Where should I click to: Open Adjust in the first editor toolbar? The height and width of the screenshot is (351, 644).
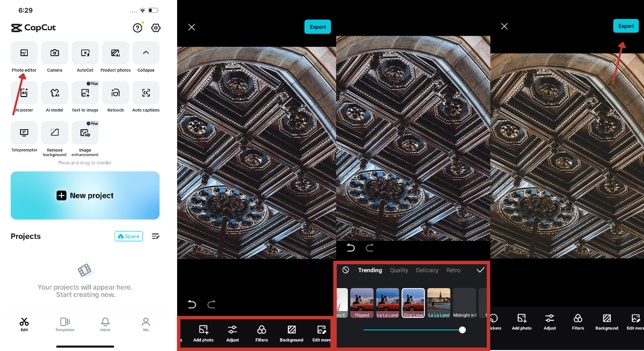(232, 334)
